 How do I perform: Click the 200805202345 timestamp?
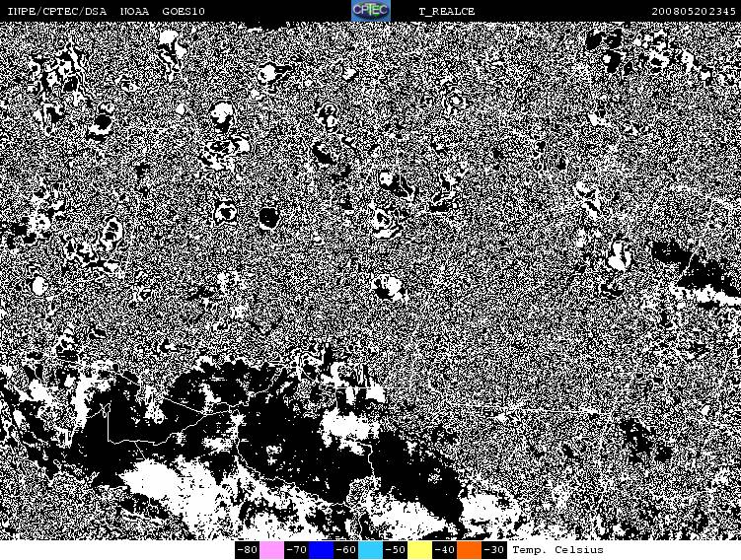point(694,11)
